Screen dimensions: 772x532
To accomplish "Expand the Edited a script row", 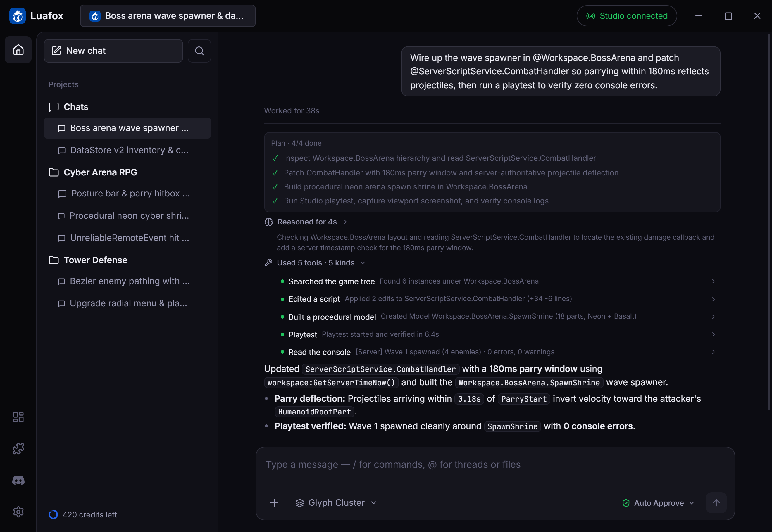I will point(498,299).
